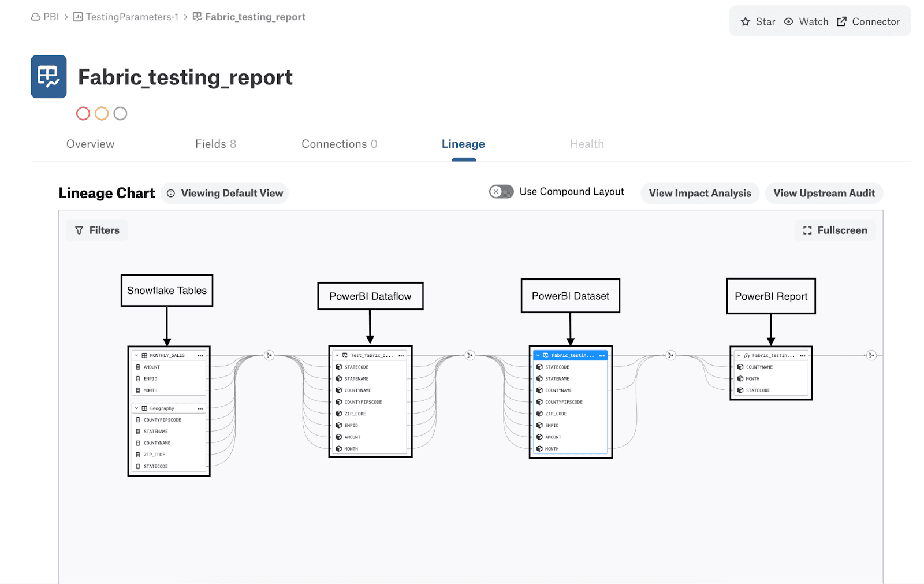Screen dimensions: 924x584
Task: Open the MONTHLY_SALES three-dot options menu
Action: point(201,355)
